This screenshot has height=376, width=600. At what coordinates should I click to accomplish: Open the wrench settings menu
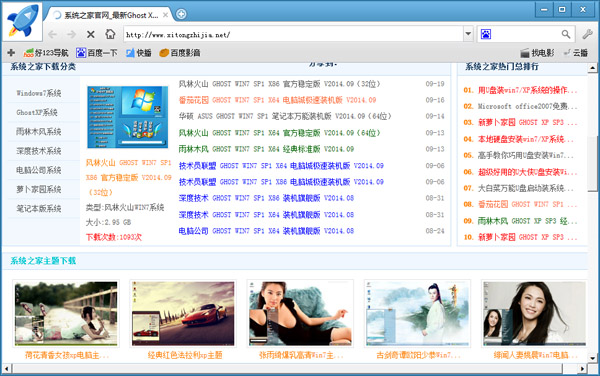pos(587,34)
